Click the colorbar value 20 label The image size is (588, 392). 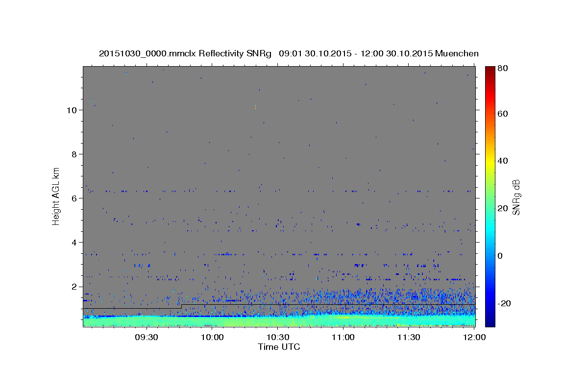[504, 208]
